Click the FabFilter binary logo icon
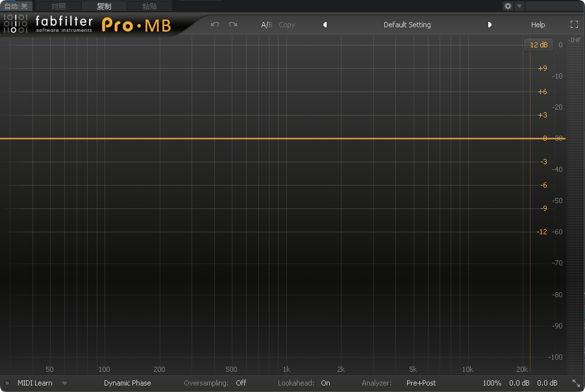The height and width of the screenshot is (392, 585). click(16, 23)
